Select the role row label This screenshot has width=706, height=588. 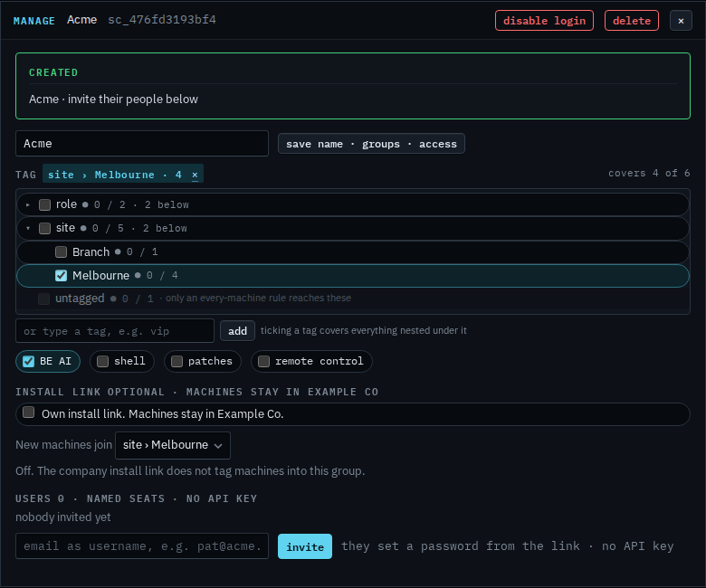(66, 204)
